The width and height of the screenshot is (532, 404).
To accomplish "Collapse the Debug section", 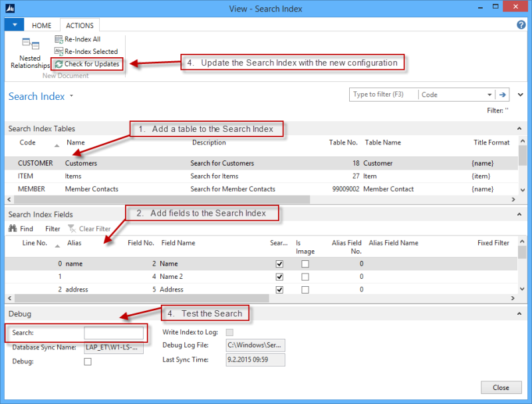I will point(519,313).
